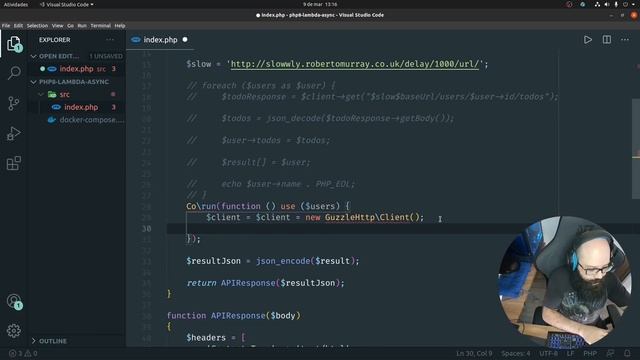This screenshot has width=640, height=360.
Task: Click the EXPLORER panel title
Action: 55,40
